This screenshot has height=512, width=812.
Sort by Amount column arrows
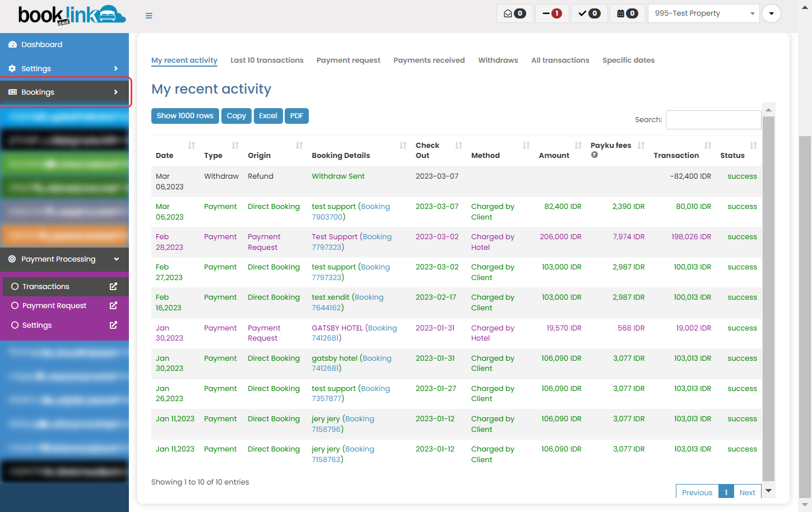click(578, 146)
